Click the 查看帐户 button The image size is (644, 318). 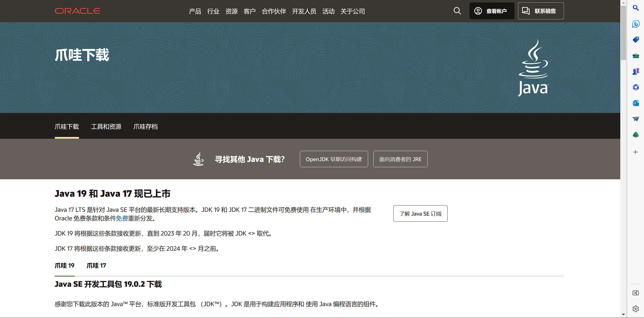pos(492,11)
